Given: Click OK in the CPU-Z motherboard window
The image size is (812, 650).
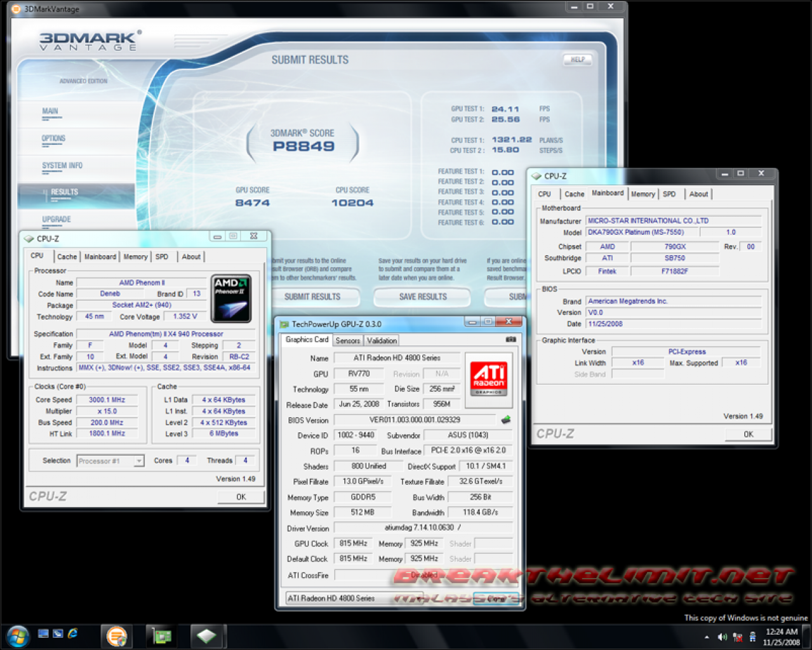Looking at the screenshot, I should tap(749, 435).
